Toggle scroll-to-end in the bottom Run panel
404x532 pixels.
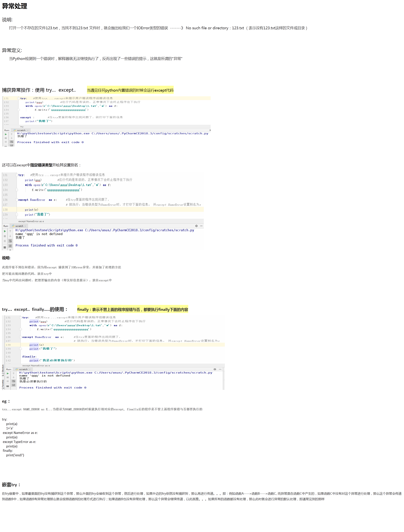(x=14, y=385)
